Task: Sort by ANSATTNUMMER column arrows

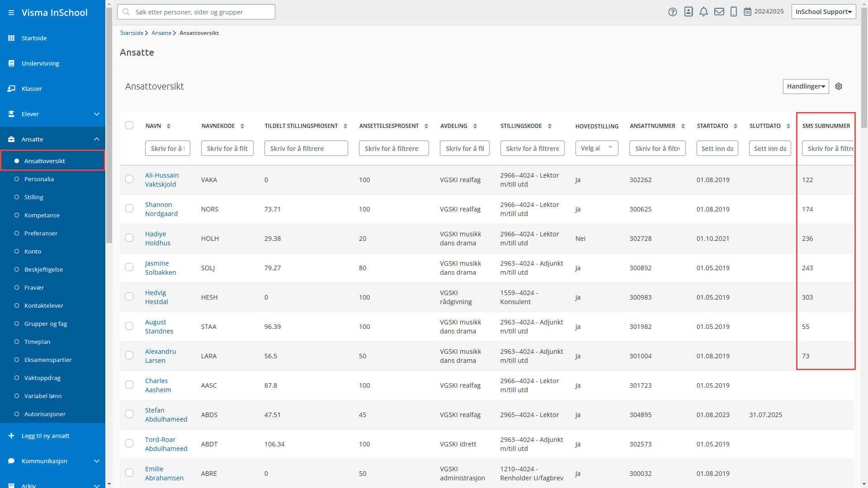Action: point(683,126)
